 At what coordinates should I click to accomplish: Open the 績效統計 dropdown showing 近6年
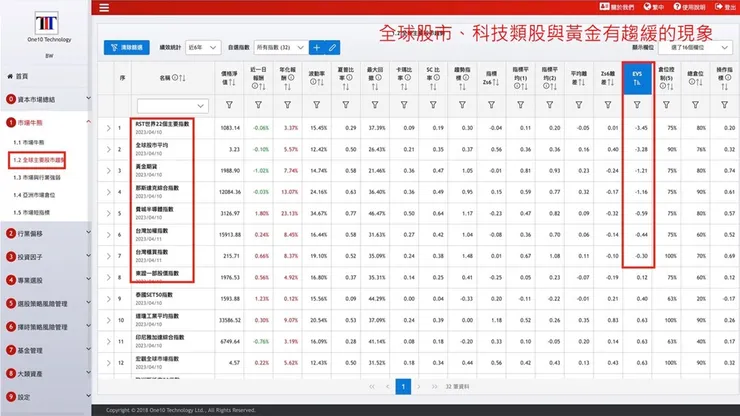202,47
